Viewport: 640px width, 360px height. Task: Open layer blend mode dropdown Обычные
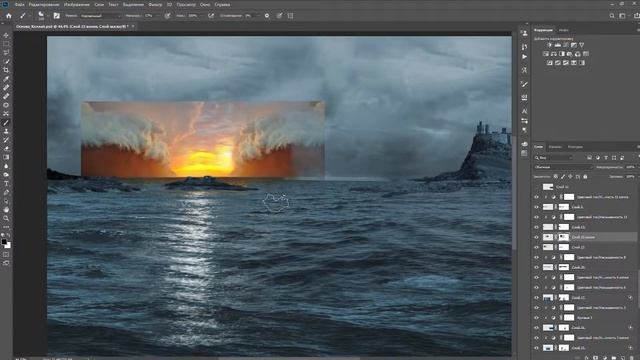563,167
